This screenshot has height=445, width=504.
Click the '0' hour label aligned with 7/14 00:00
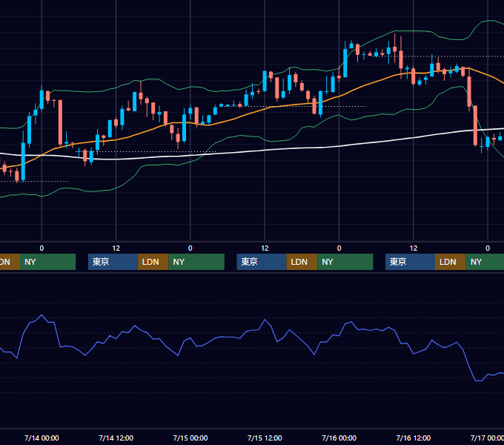tap(42, 248)
